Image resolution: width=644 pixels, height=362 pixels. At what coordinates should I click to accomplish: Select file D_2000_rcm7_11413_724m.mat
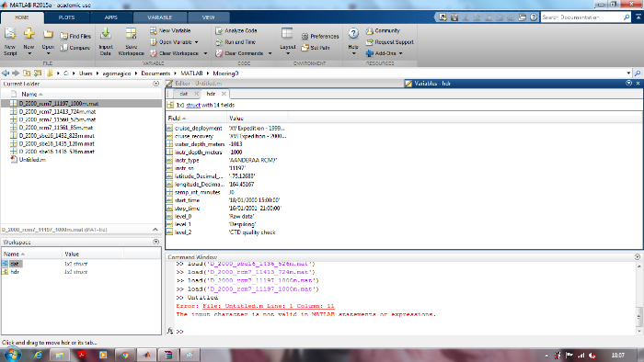(x=57, y=111)
